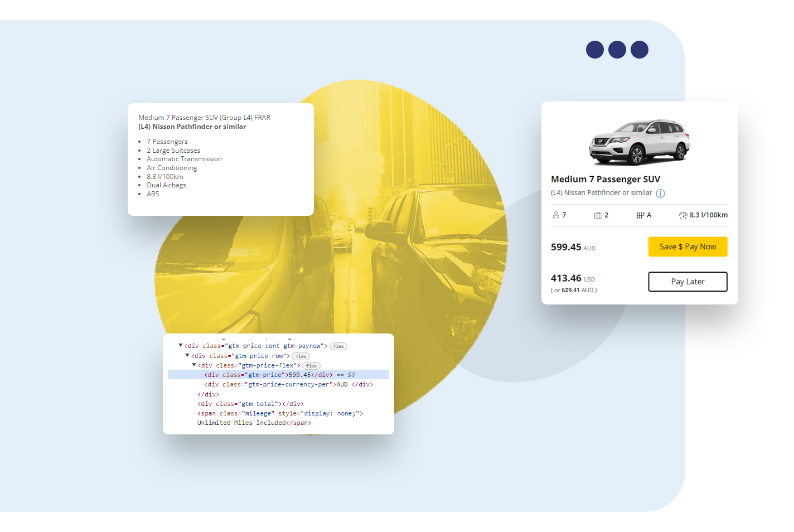Click the first navy carousel dot

coord(595,50)
